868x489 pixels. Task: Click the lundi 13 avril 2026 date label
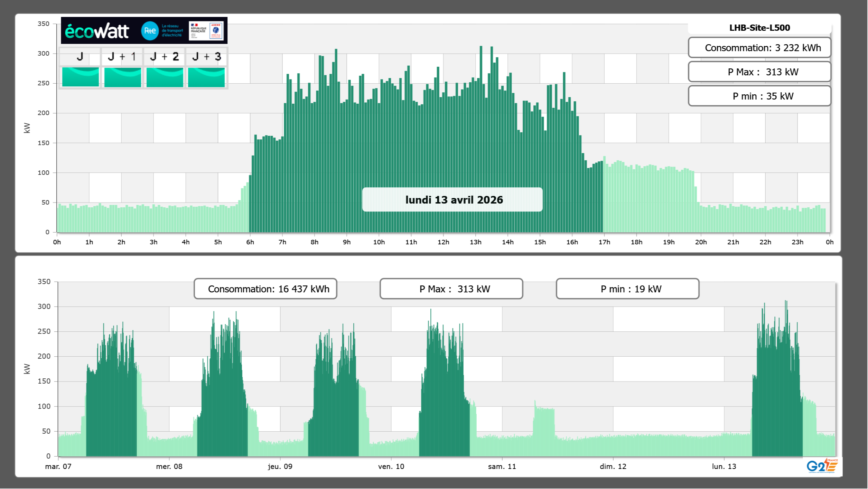(x=452, y=200)
